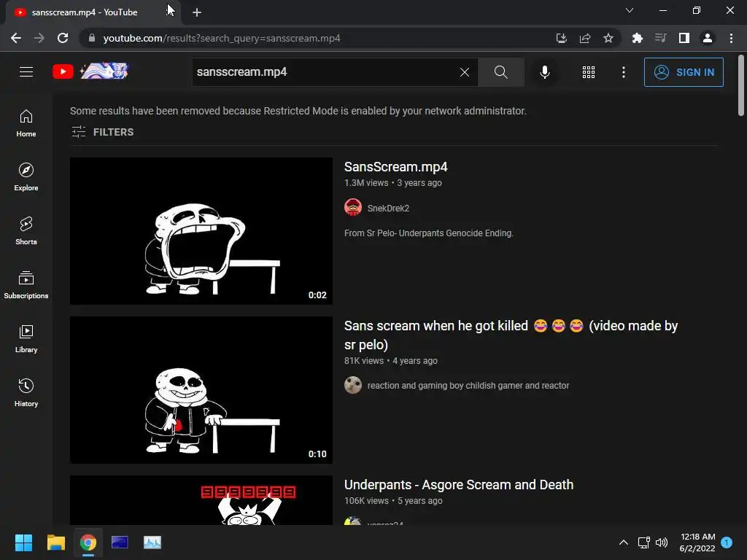Click the volume icon in tray
Image resolution: width=747 pixels, height=560 pixels.
tap(662, 542)
